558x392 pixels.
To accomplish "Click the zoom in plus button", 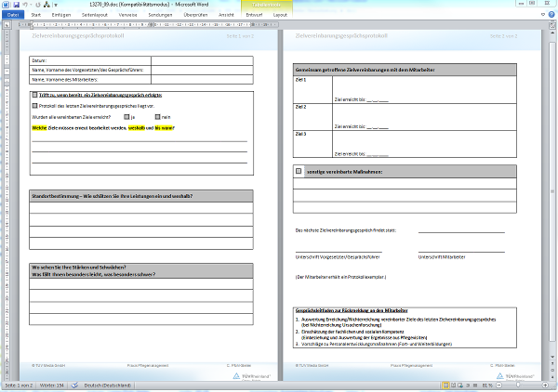I will (545, 386).
